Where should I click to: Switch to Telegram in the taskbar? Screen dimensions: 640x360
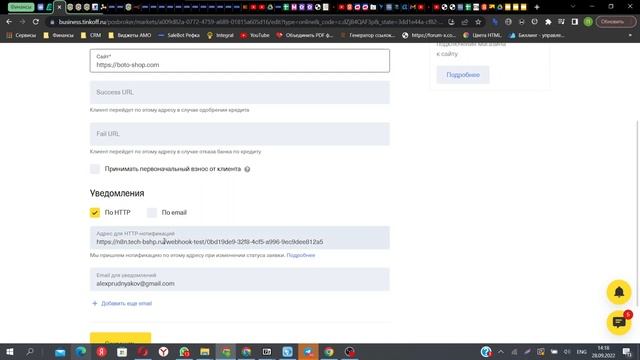(x=308, y=352)
